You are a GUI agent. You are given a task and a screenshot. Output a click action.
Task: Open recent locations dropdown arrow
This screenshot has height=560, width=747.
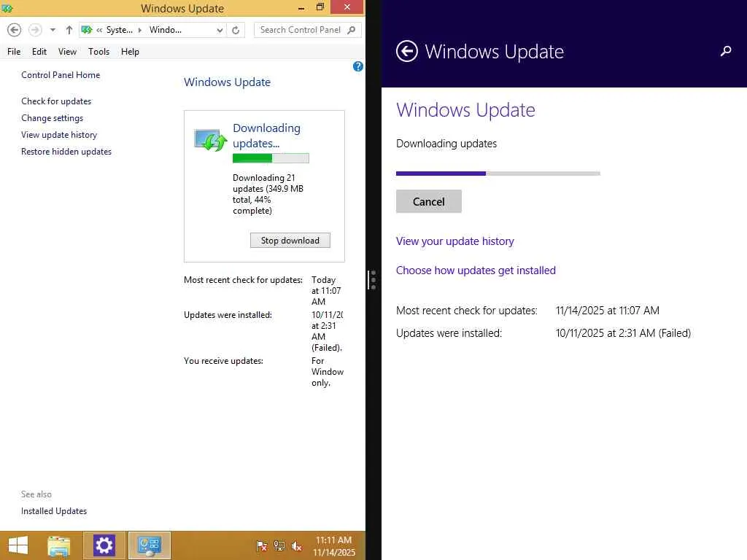[53, 30]
